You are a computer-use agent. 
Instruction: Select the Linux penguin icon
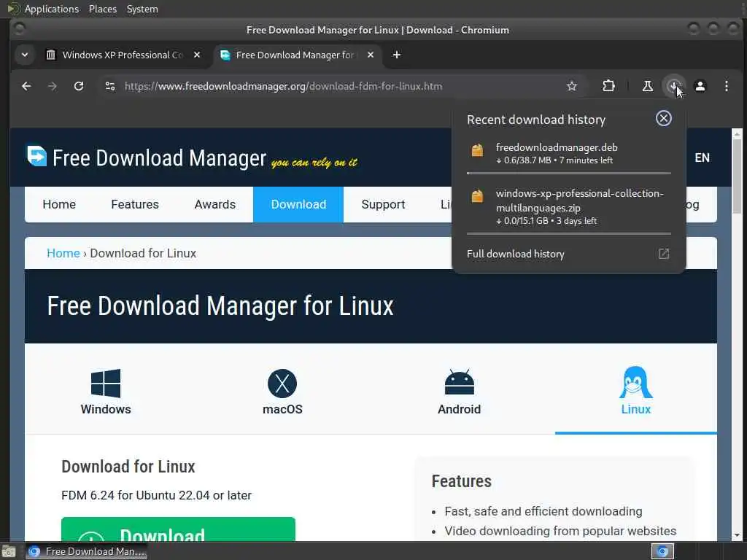pyautogui.click(x=636, y=382)
